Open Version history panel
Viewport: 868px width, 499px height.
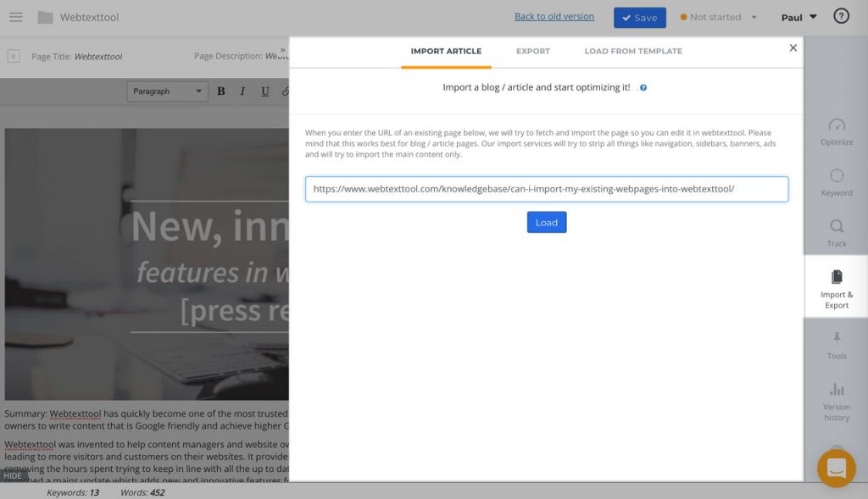(x=837, y=402)
